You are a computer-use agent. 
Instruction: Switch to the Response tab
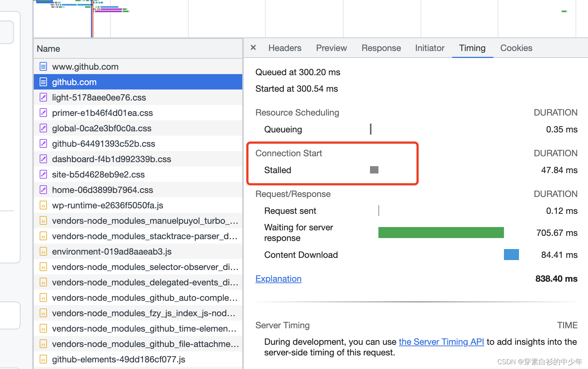tap(381, 48)
